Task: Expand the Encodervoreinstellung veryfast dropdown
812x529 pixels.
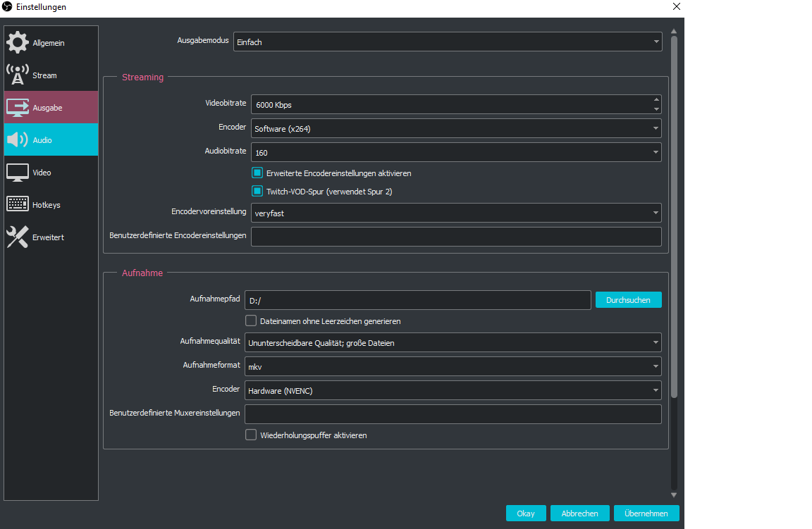Action: pos(456,213)
